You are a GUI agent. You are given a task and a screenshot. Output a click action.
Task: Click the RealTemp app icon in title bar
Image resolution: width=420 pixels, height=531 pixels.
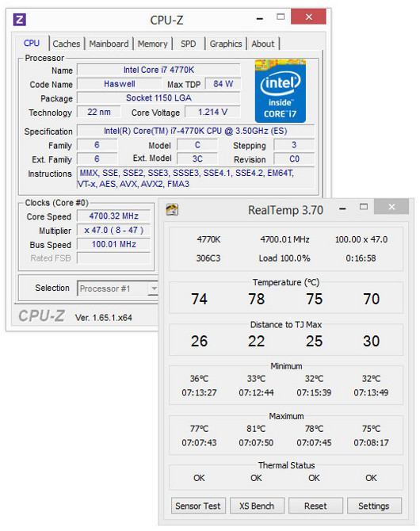coord(172,209)
